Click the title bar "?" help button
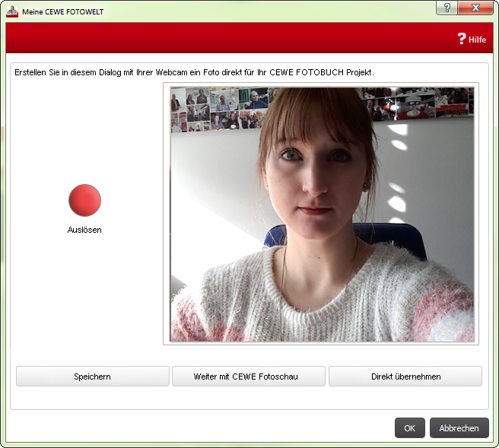This screenshot has height=448, width=499. pos(447,8)
